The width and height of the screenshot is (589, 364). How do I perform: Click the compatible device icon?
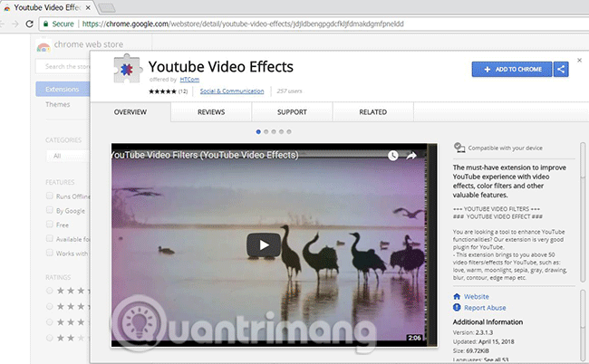coord(459,148)
